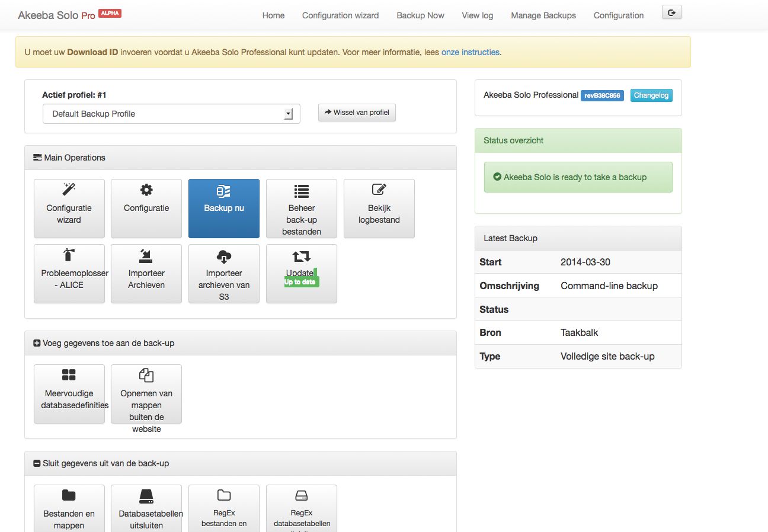Screen dimensions: 768x532
Task: Open Configuration wizard in navigation bar
Action: point(340,15)
